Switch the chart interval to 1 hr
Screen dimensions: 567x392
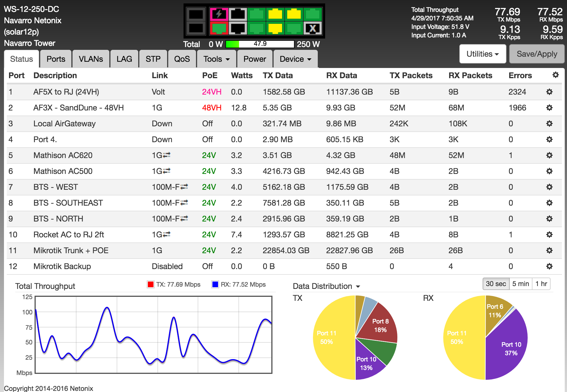541,284
